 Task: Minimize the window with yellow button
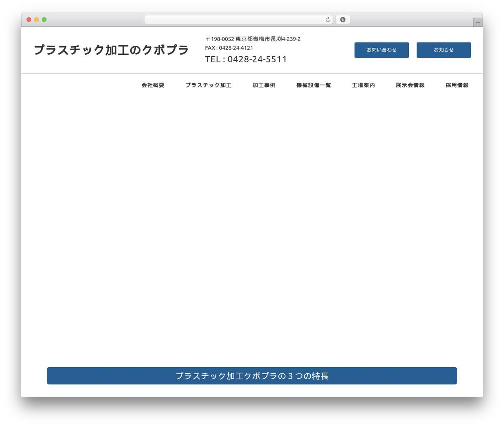click(x=37, y=20)
